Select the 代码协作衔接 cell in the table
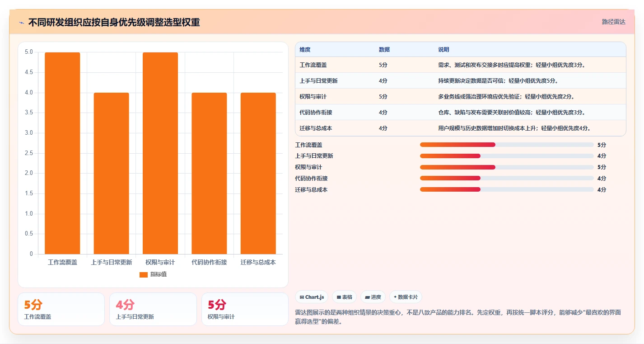Screen dimensions: 644x344 [316, 113]
